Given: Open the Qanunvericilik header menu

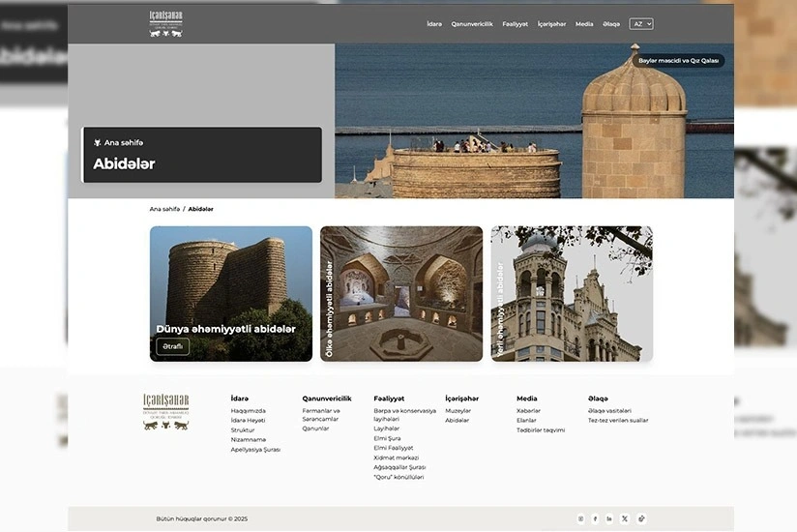Looking at the screenshot, I should coord(472,24).
